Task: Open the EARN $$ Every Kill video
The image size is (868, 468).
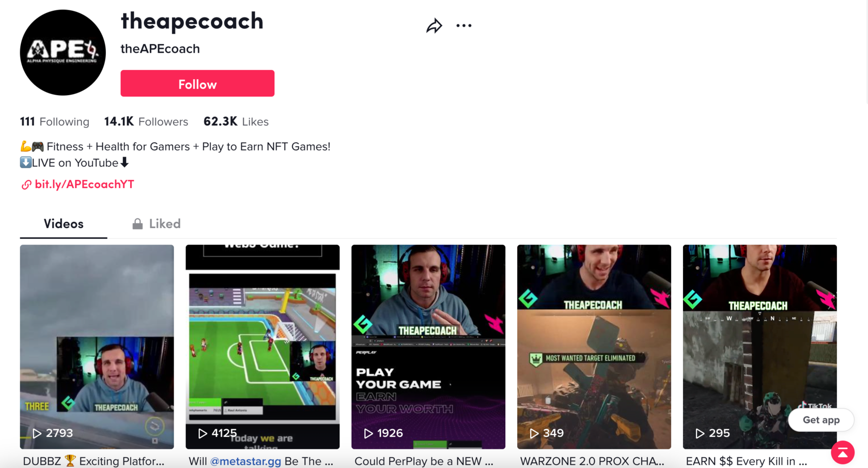Action: 760,346
